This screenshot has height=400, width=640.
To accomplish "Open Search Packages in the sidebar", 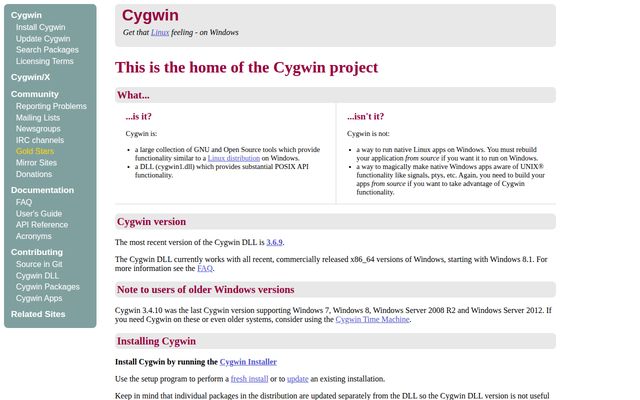I will [47, 50].
